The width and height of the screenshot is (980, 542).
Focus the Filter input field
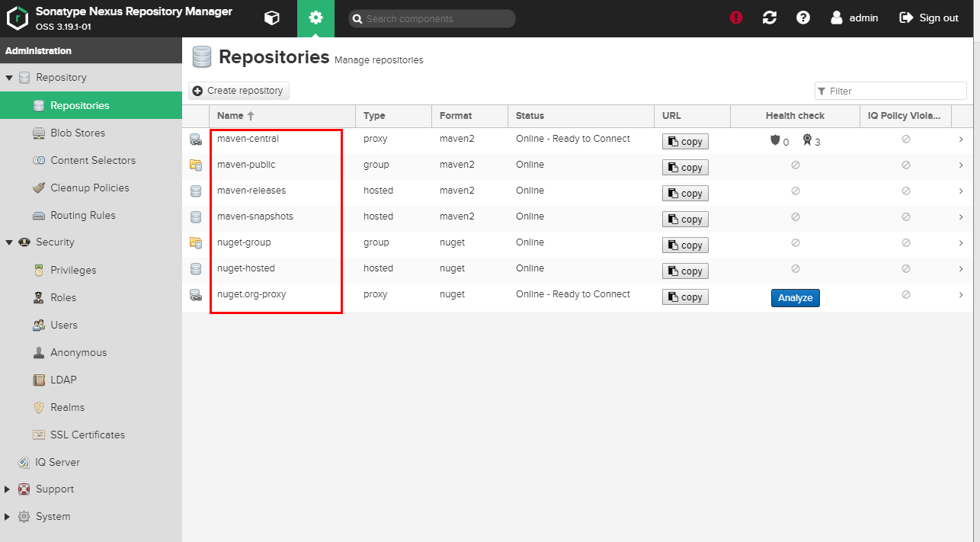click(x=891, y=91)
